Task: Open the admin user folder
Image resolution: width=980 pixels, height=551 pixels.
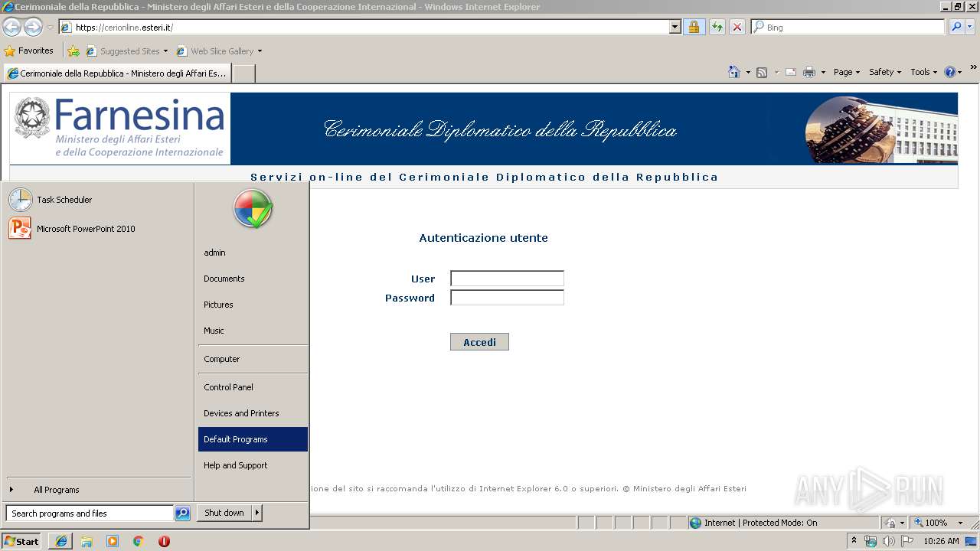Action: pyautogui.click(x=253, y=253)
